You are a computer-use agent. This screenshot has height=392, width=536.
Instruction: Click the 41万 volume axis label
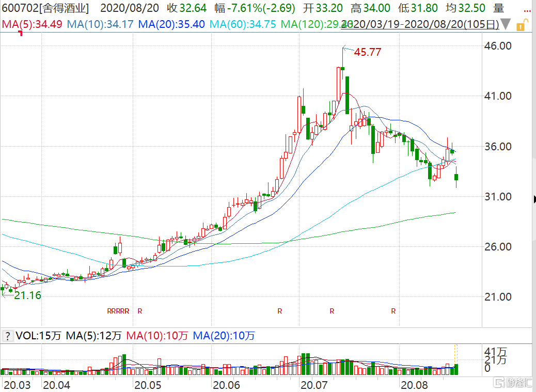(x=496, y=352)
